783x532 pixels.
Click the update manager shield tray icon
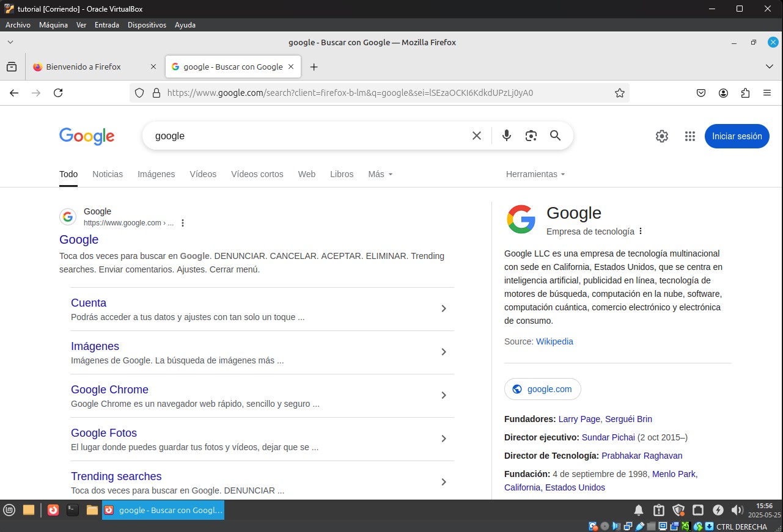pyautogui.click(x=678, y=510)
